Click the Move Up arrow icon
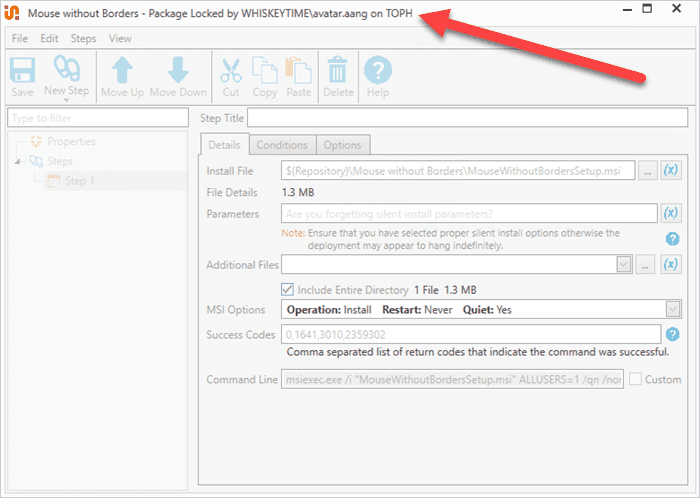This screenshot has width=700, height=498. coord(122,70)
